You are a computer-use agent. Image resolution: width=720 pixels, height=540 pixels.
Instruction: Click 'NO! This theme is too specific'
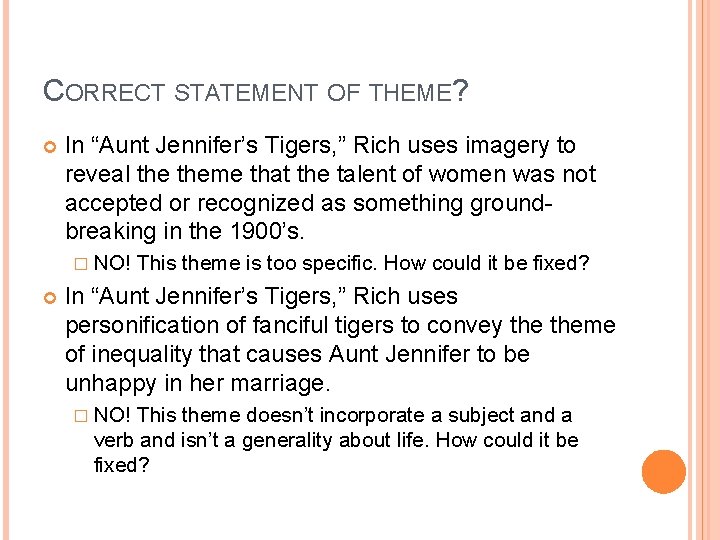point(235,263)
